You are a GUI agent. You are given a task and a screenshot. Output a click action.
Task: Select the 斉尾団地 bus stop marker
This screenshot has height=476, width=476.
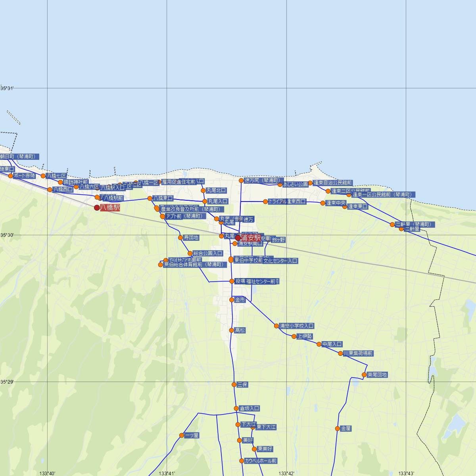364,375
